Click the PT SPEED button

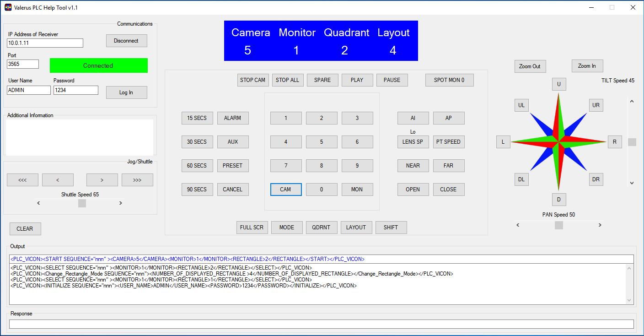(x=449, y=142)
